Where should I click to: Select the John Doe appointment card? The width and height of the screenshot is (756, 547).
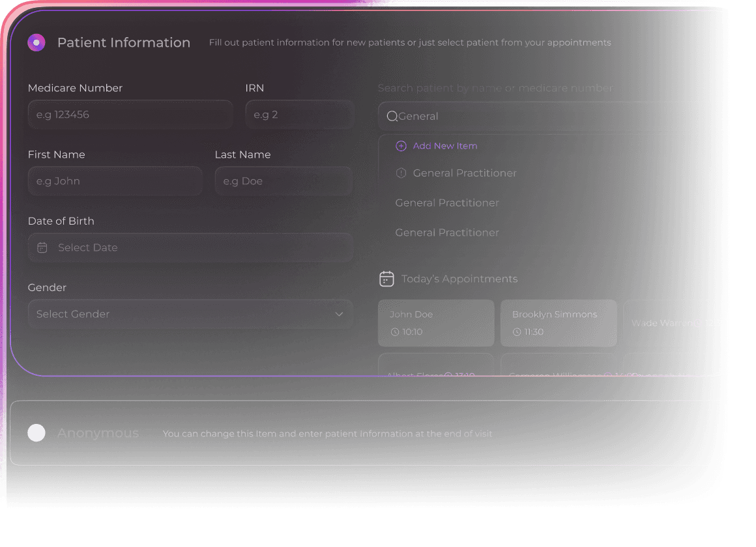[x=437, y=323]
